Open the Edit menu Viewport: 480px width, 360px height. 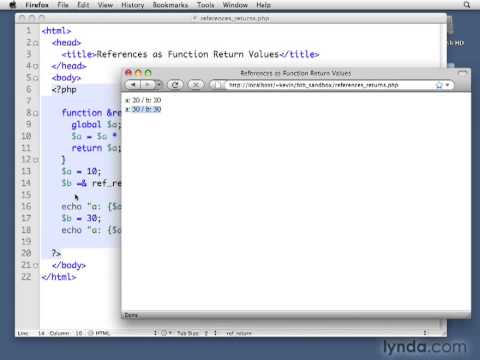tap(83, 5)
